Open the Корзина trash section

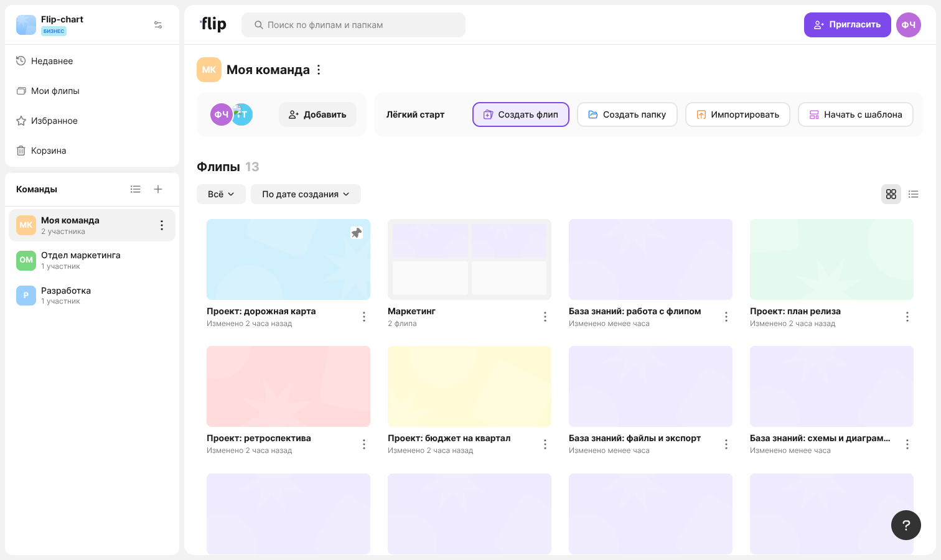(x=92, y=151)
